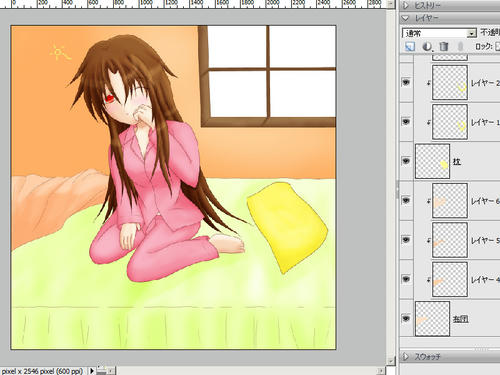Open status bar info arrow menu
The height and width of the screenshot is (375, 500).
pyautogui.click(x=92, y=370)
